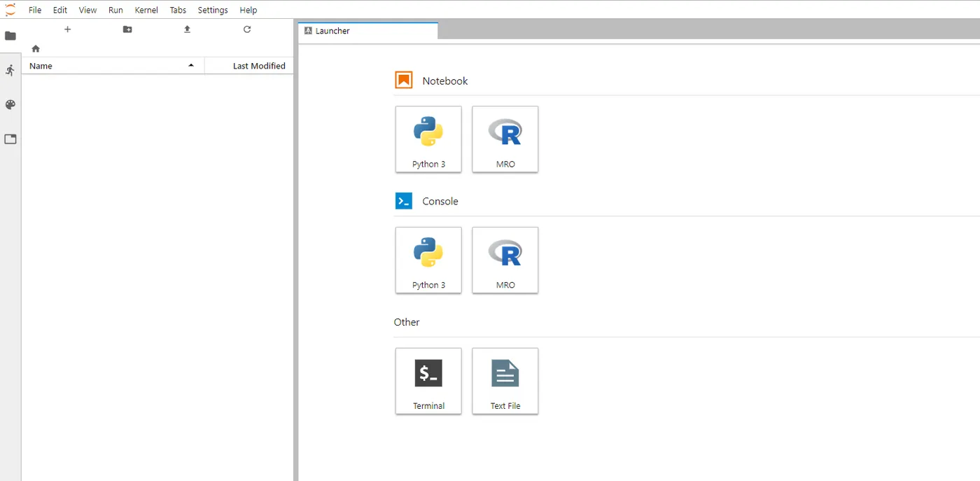The width and height of the screenshot is (980, 481).
Task: Open the View menu
Action: [x=87, y=10]
